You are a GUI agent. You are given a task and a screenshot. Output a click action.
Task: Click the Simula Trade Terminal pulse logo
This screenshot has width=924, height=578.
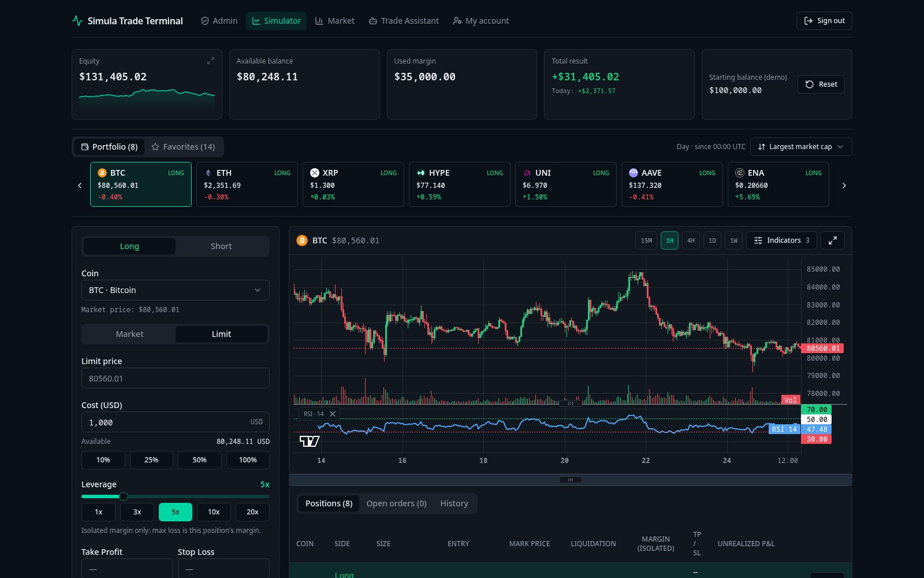tap(77, 21)
